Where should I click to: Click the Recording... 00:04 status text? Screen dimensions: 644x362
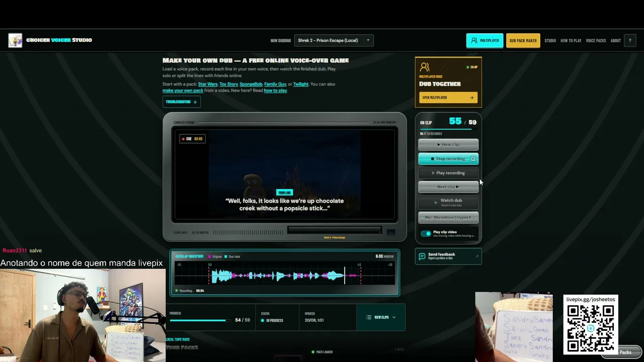[x=190, y=291]
